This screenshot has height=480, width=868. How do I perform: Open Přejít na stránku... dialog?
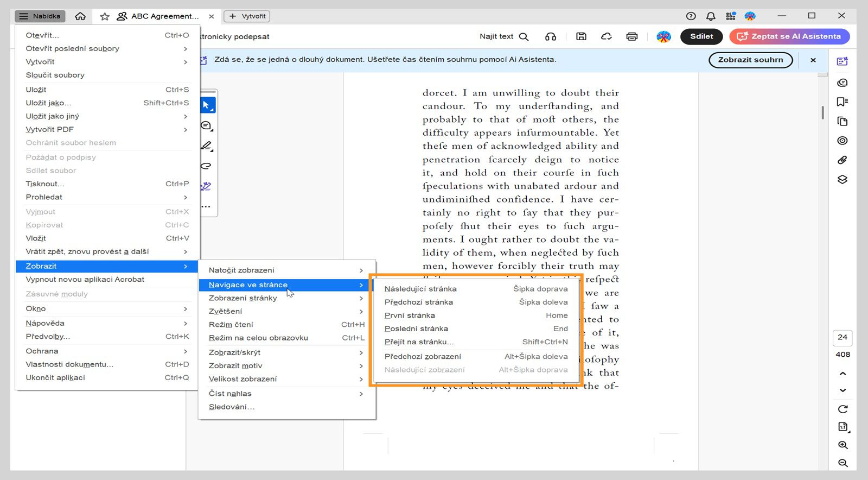[476, 342]
